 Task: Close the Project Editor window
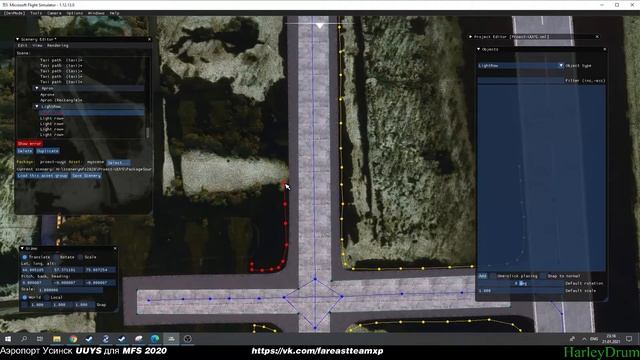[597, 37]
